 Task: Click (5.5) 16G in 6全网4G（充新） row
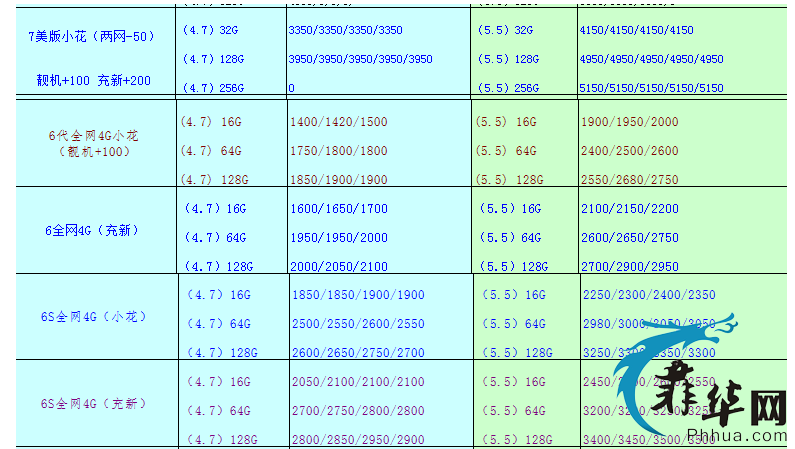click(511, 209)
